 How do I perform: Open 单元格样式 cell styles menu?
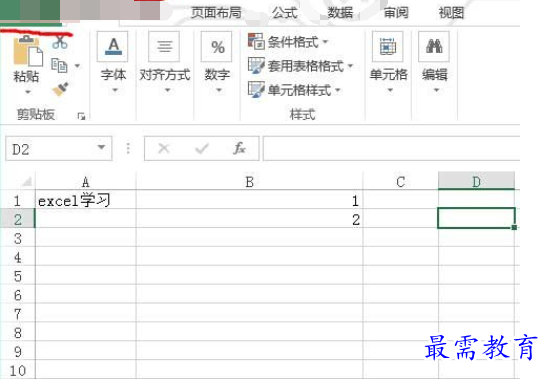click(x=294, y=90)
